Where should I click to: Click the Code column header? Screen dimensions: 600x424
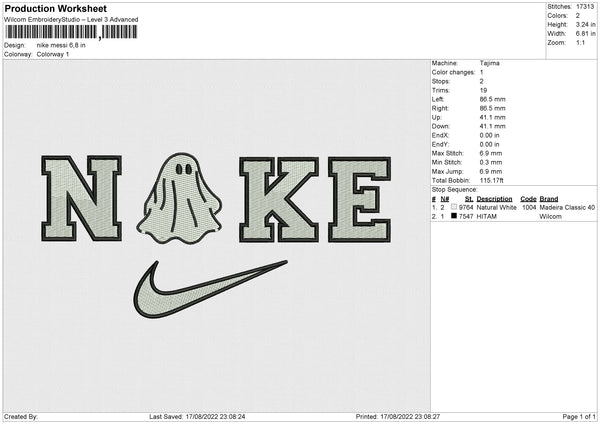528,199
